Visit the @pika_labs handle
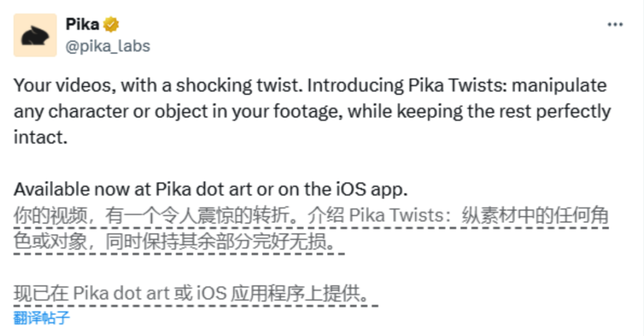 click(107, 46)
